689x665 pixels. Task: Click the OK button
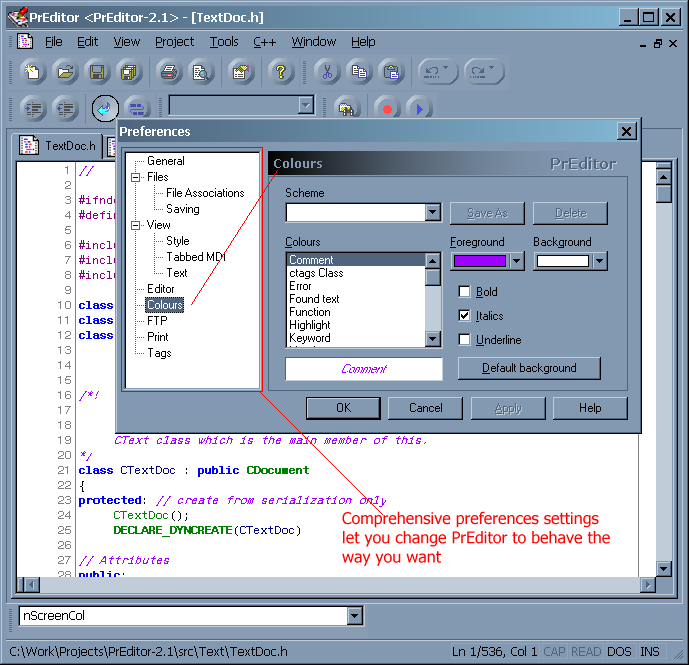tap(343, 408)
